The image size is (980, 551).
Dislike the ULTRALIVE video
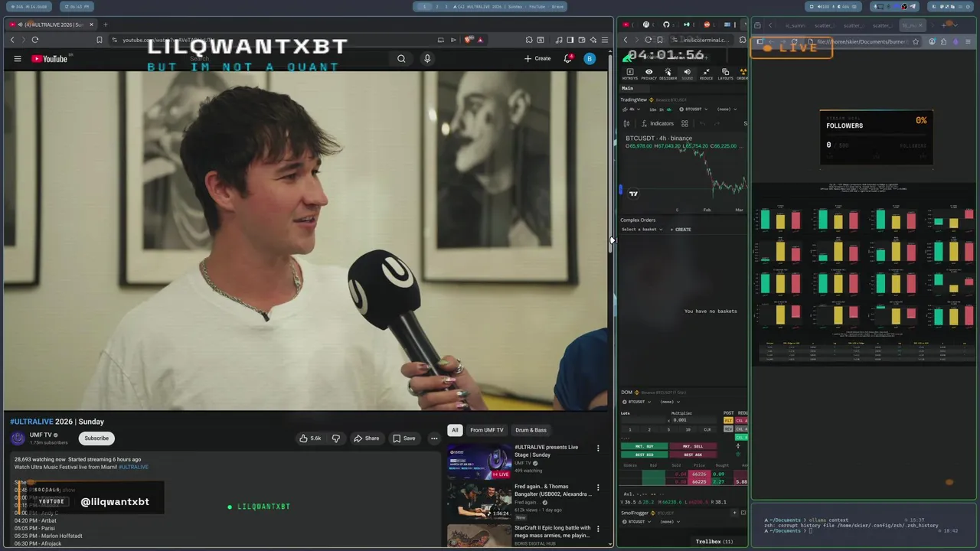tap(335, 439)
